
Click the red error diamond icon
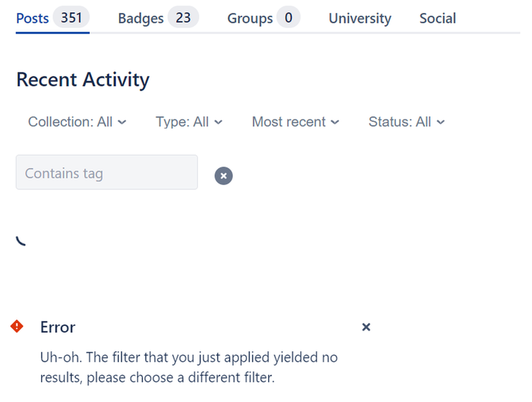pyautogui.click(x=17, y=326)
